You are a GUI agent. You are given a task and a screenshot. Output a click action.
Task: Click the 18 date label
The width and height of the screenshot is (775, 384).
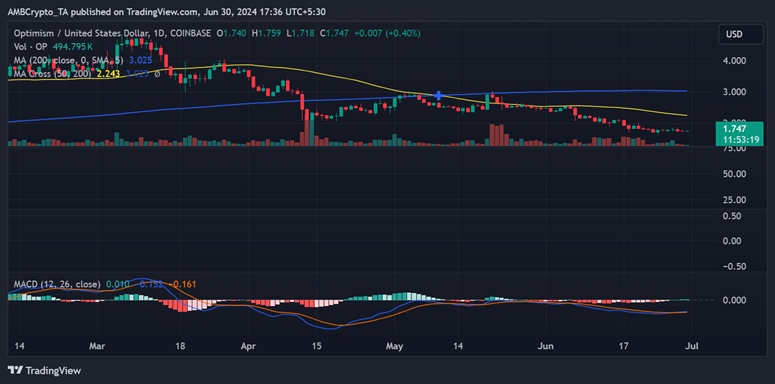coord(180,346)
